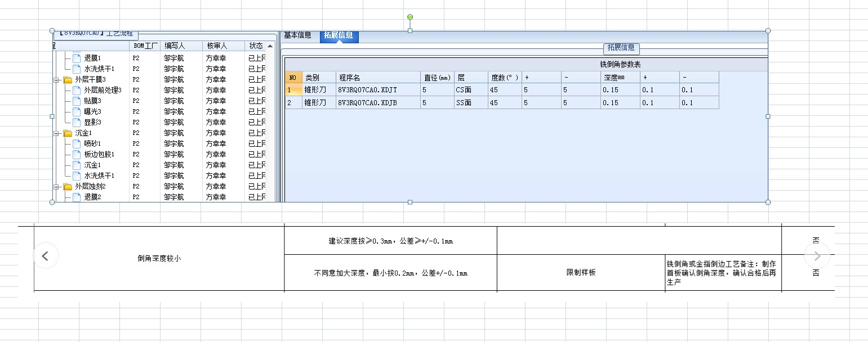Viewport: 868px width, 342px height.
Task: Click the 铣倒角或金指倒边工艺备注 cell
Action: coord(723,273)
